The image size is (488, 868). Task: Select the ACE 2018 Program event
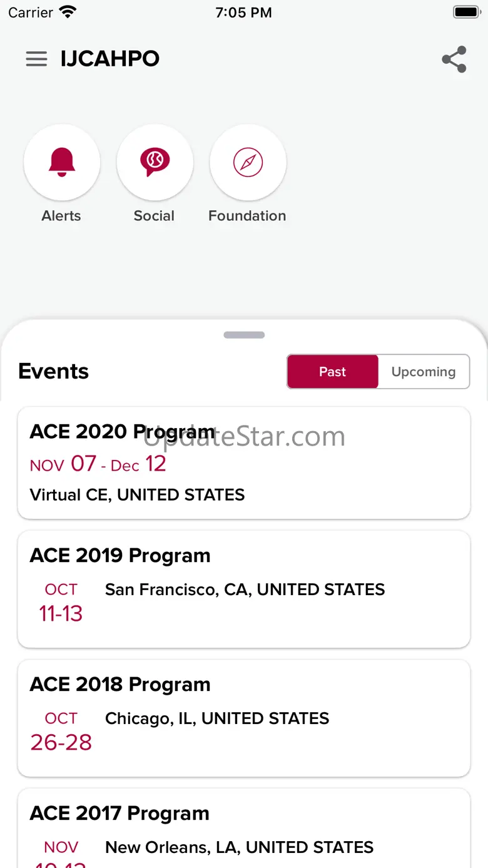click(x=244, y=718)
